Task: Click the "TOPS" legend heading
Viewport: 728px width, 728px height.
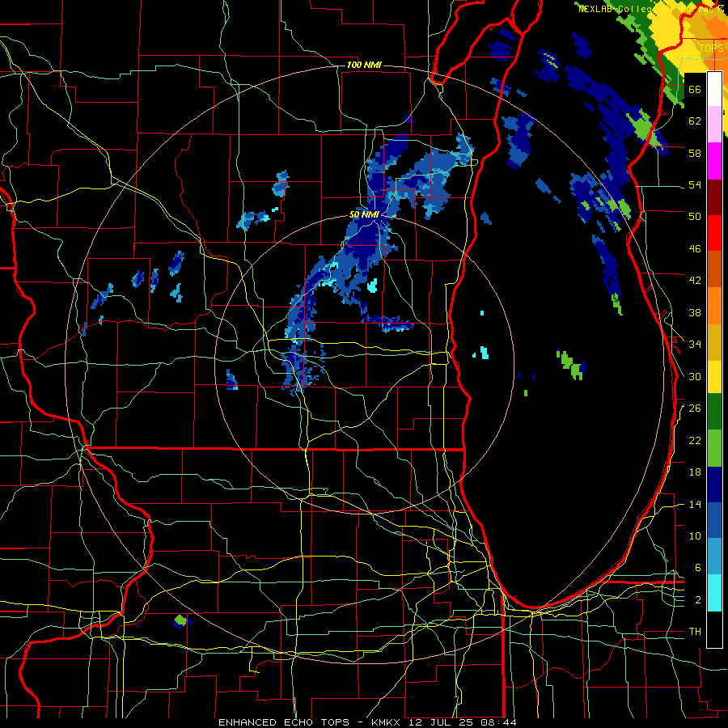Action: pyautogui.click(x=711, y=48)
